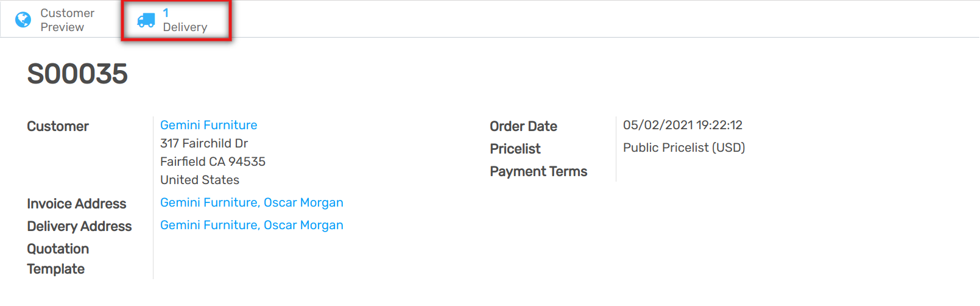Click the Payment Terms label
This screenshot has height=306, width=980.
[538, 171]
